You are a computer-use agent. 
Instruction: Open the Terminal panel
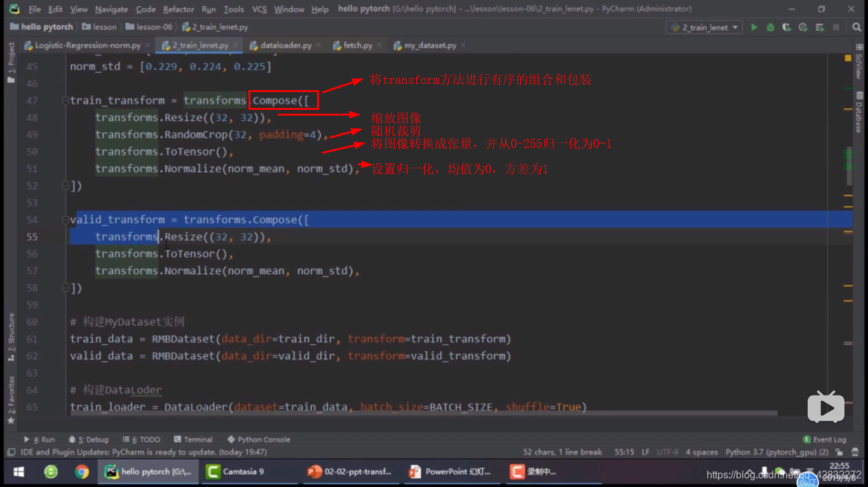tap(193, 439)
